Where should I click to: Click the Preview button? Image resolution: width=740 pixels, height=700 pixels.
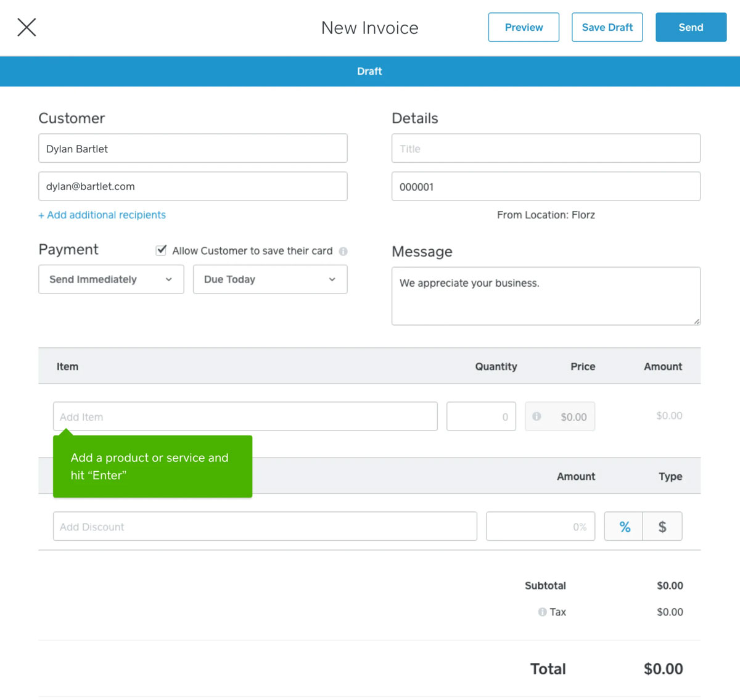point(523,27)
